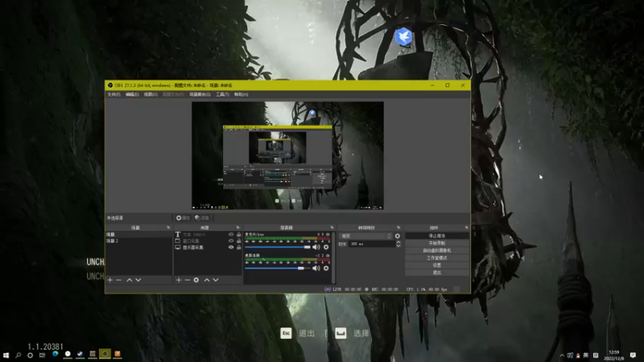The width and height of the screenshot is (644, 362).
Task: Move source up in the Sources panel
Action: coord(207,280)
